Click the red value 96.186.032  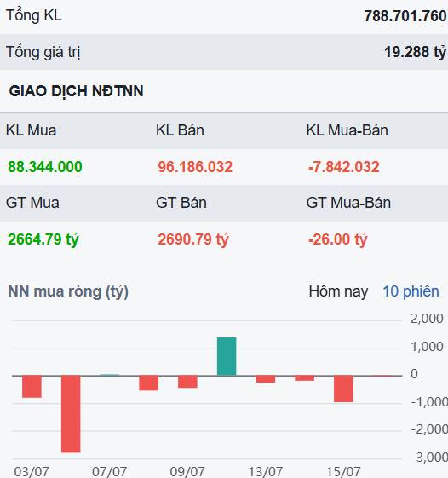[195, 167]
